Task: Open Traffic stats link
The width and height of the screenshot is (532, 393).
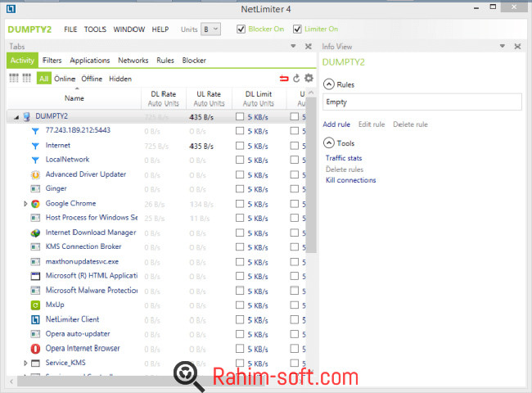Action: 344,158
